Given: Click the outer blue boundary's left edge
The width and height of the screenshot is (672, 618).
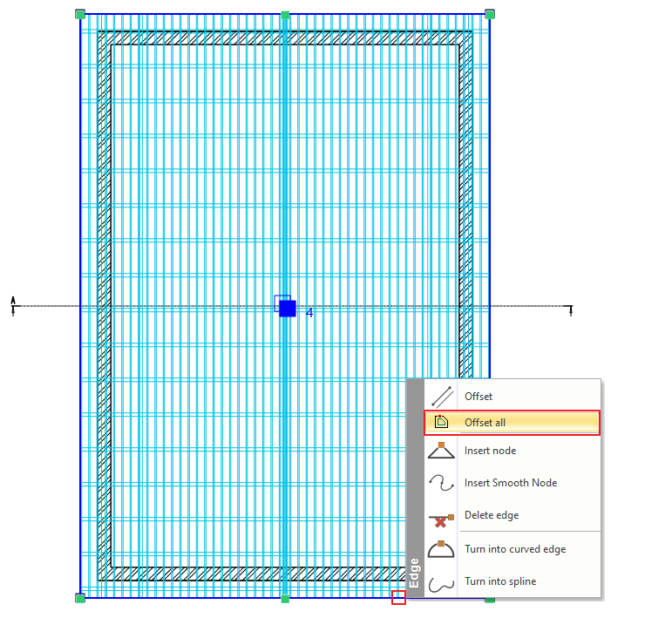Looking at the screenshot, I should 80,174.
